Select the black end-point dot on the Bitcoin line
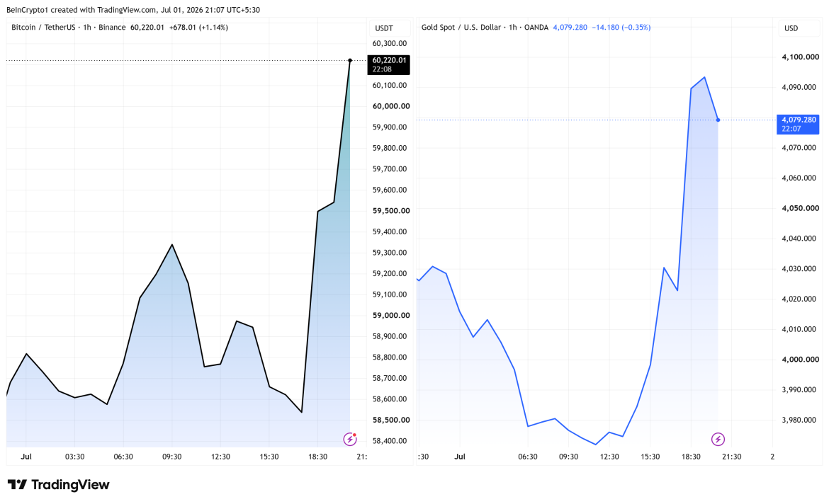Viewport: 829px width, 504px height. 350,60
